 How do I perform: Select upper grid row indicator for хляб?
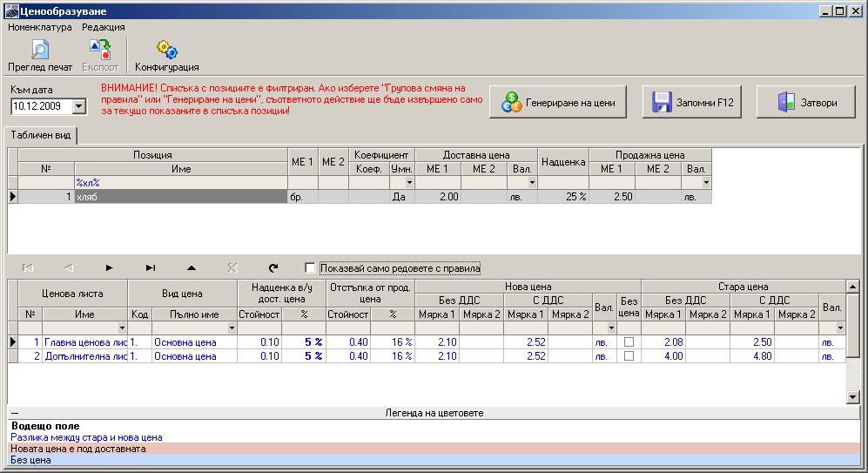point(13,197)
